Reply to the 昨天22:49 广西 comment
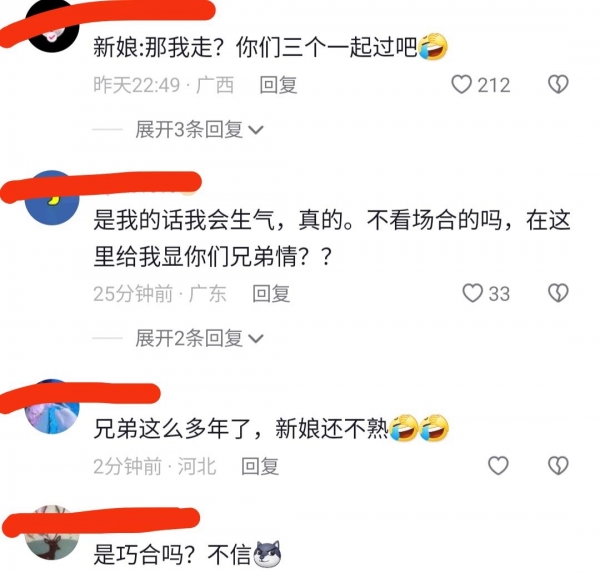Screen dimensions: 600x573 (278, 85)
